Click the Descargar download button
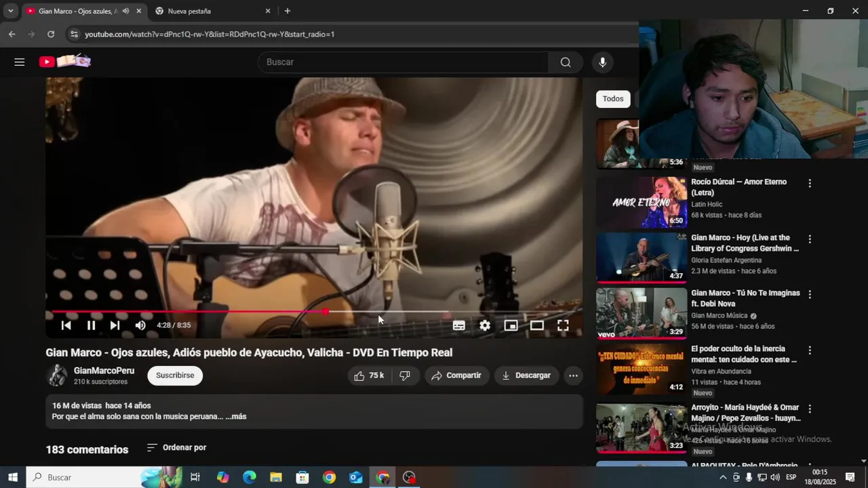This screenshot has height=488, width=868. coord(526,375)
